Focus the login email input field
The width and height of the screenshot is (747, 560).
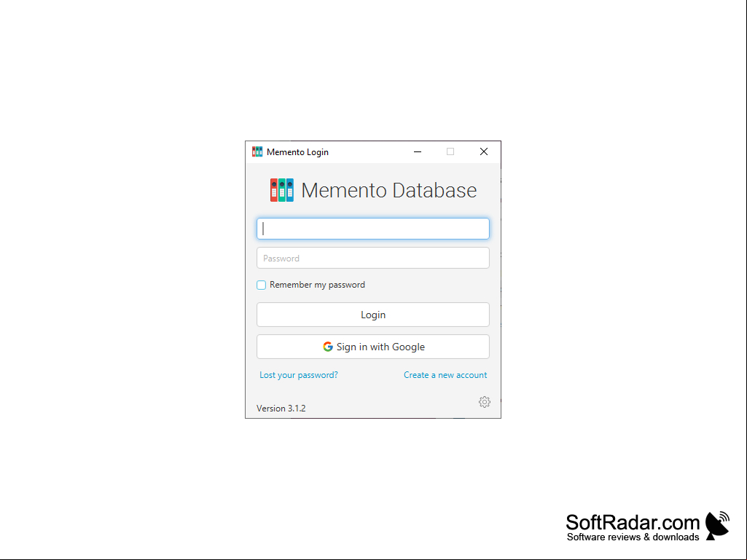coord(373,229)
